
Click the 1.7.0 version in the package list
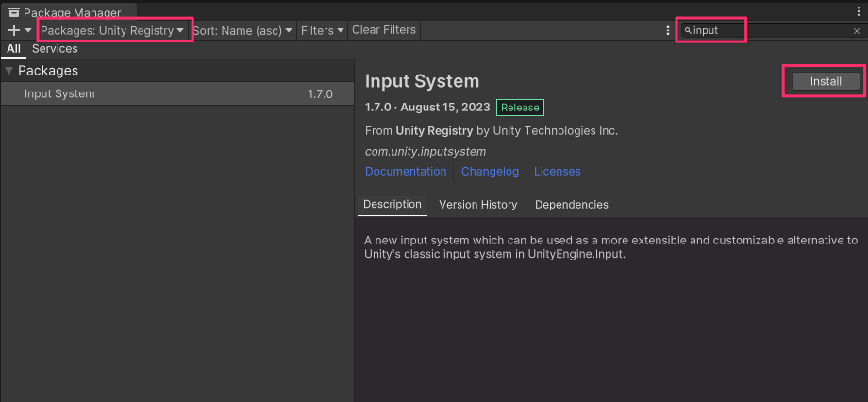(320, 94)
